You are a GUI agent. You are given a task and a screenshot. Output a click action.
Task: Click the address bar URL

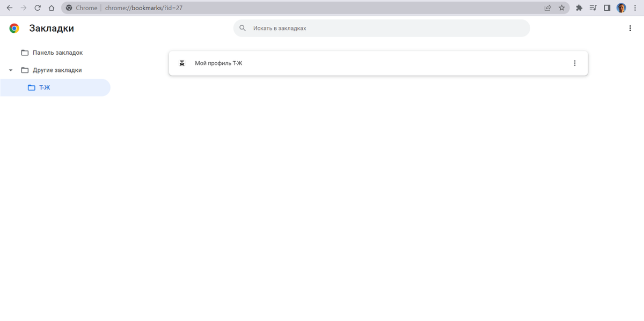[144, 8]
